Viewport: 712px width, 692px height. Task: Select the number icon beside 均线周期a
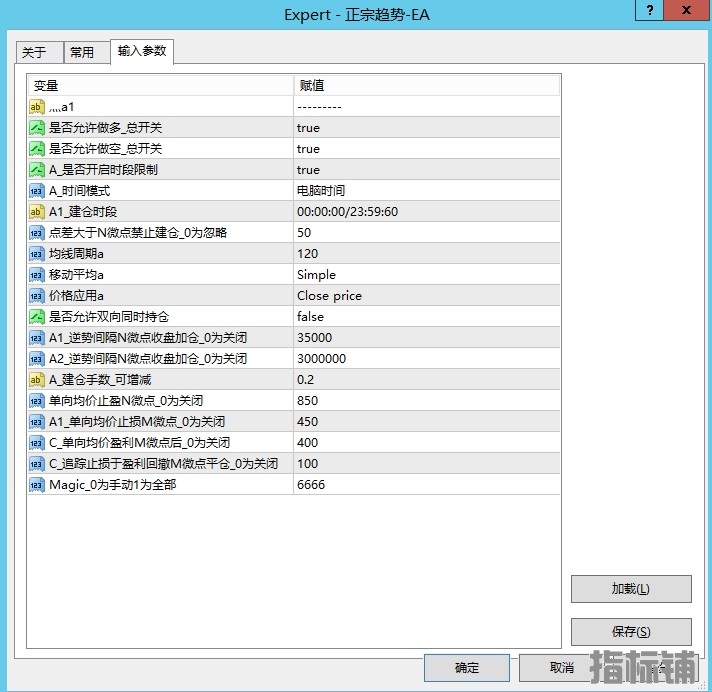point(37,254)
